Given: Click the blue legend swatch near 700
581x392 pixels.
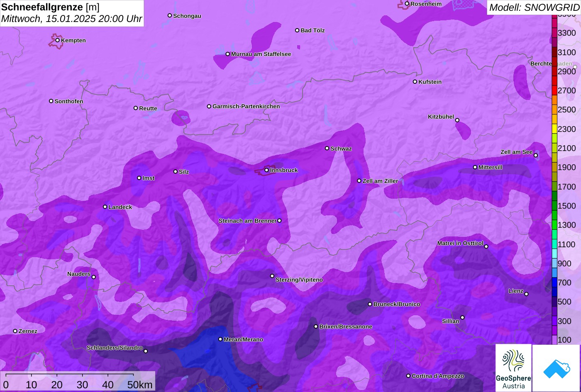Looking at the screenshot, I should (x=554, y=282).
